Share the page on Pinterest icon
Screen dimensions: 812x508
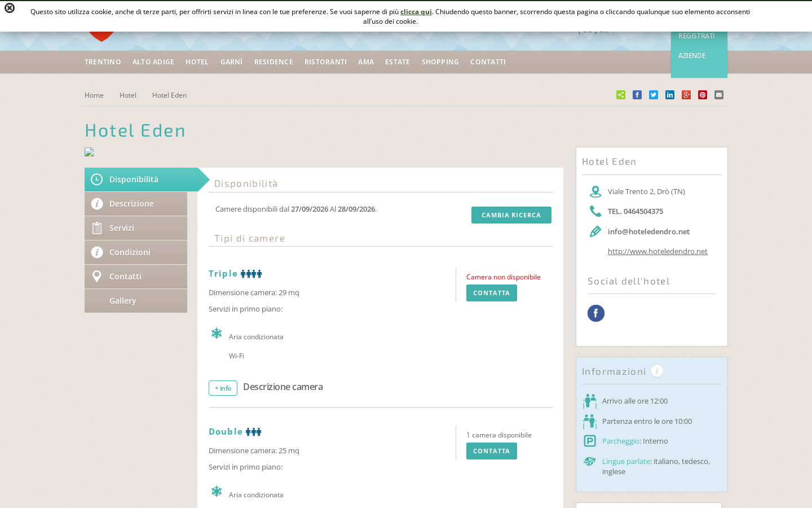coord(703,95)
